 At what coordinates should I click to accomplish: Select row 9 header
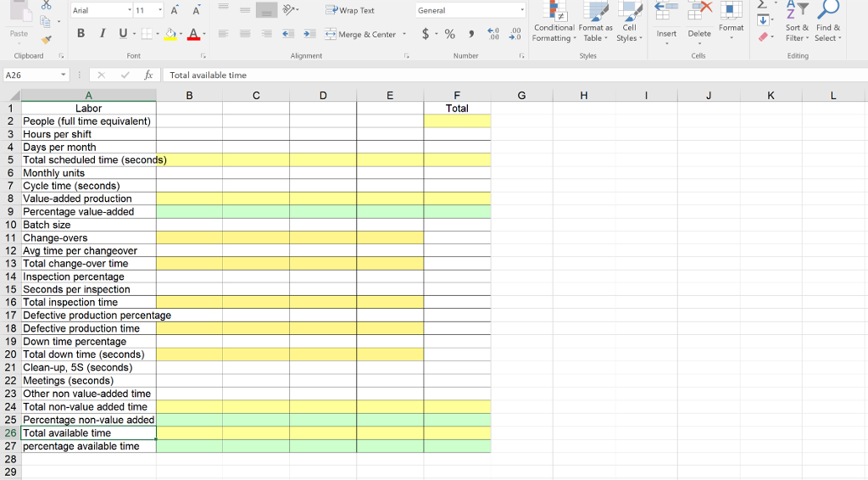click(10, 211)
